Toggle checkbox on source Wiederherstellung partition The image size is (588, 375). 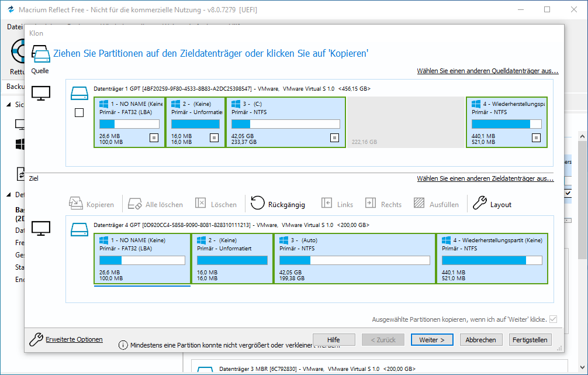(536, 137)
